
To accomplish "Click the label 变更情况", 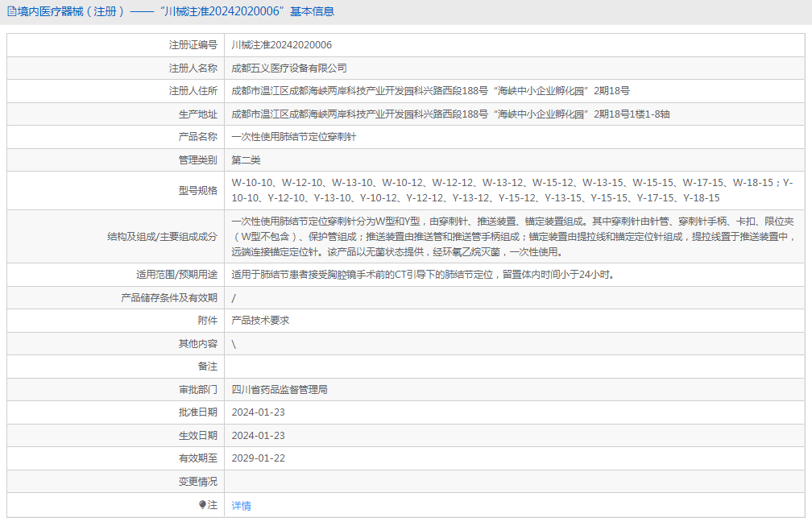I will click(x=198, y=482).
